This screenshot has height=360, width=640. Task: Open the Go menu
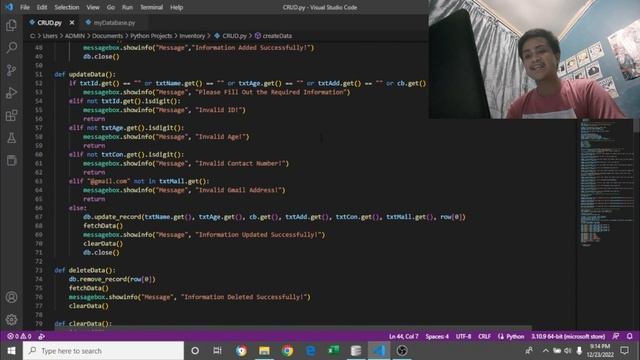tap(111, 7)
